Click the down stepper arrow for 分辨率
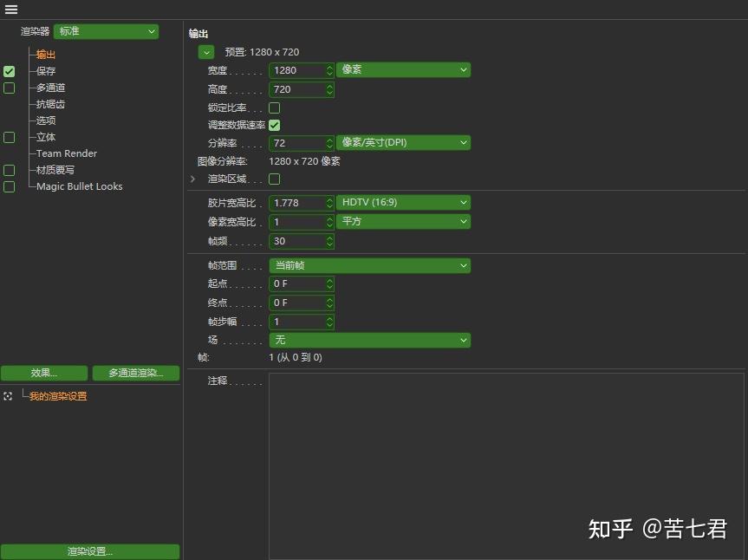Viewport: 748px width, 560px height. pyautogui.click(x=328, y=147)
